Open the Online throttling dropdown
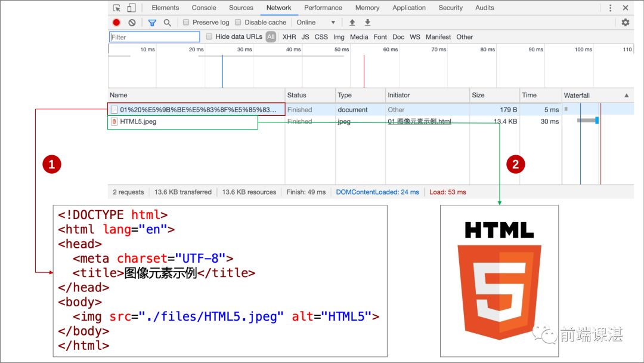Image resolution: width=644 pixels, height=363 pixels. tap(316, 22)
